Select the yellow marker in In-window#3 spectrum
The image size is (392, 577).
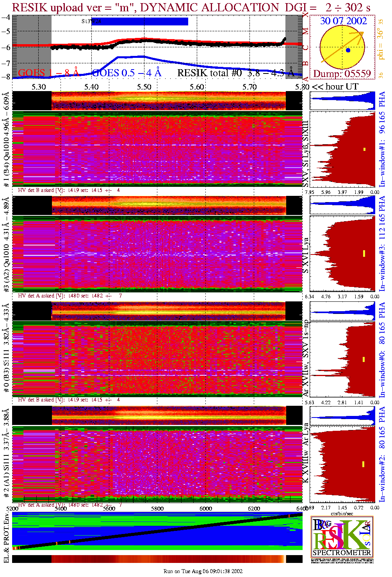[x=364, y=253]
